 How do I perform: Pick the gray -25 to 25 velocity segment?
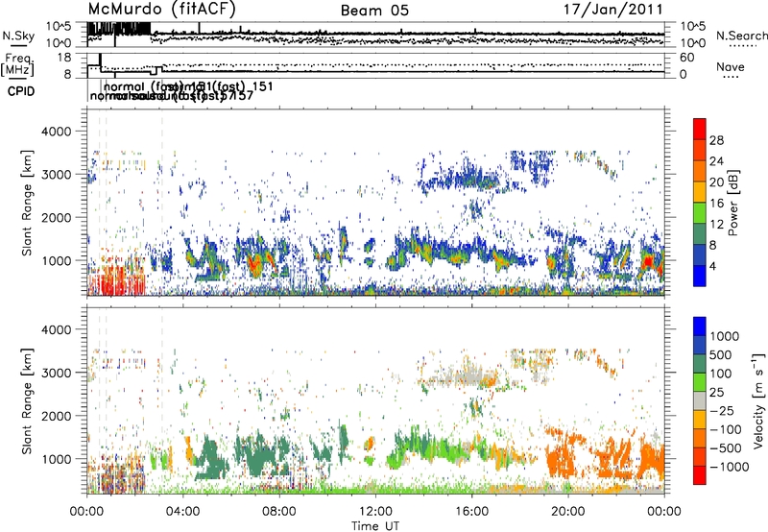pos(700,400)
